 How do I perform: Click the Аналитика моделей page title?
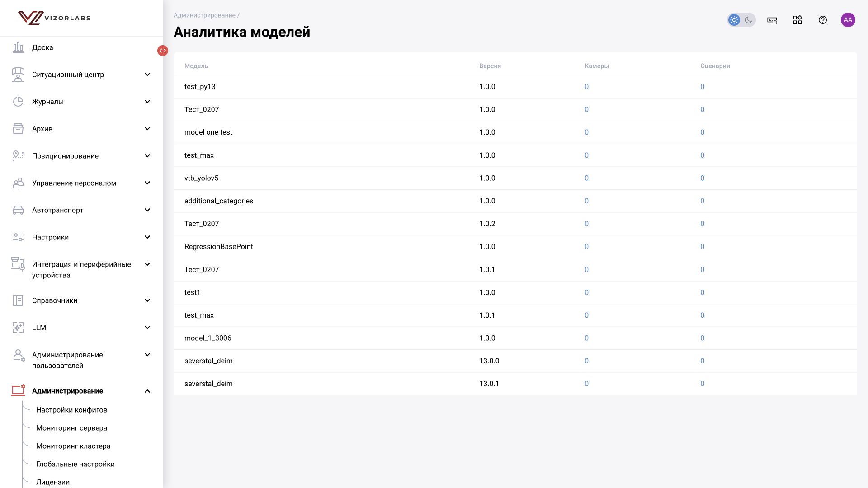click(x=242, y=32)
